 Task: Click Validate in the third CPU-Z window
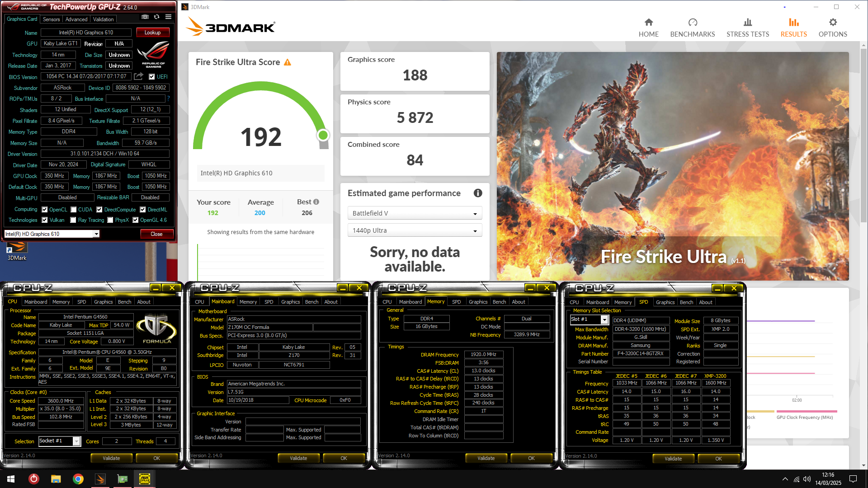tap(486, 458)
